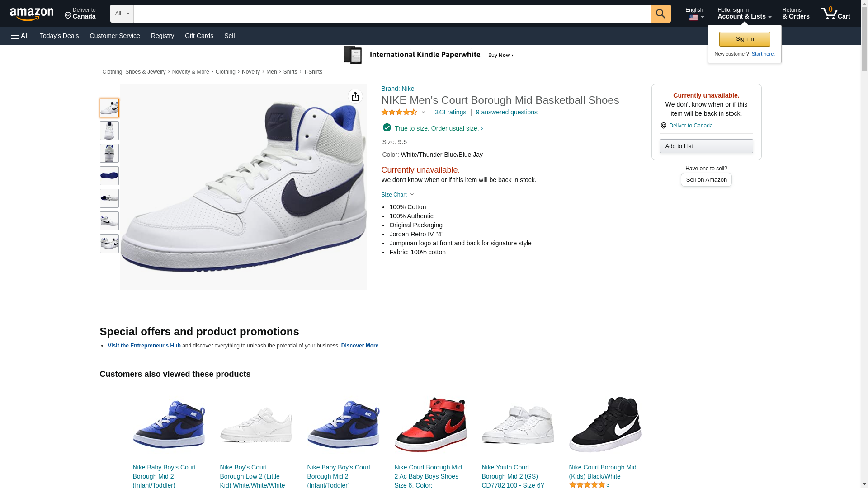
Task: Go to Gift Cards page
Action: pos(199,36)
